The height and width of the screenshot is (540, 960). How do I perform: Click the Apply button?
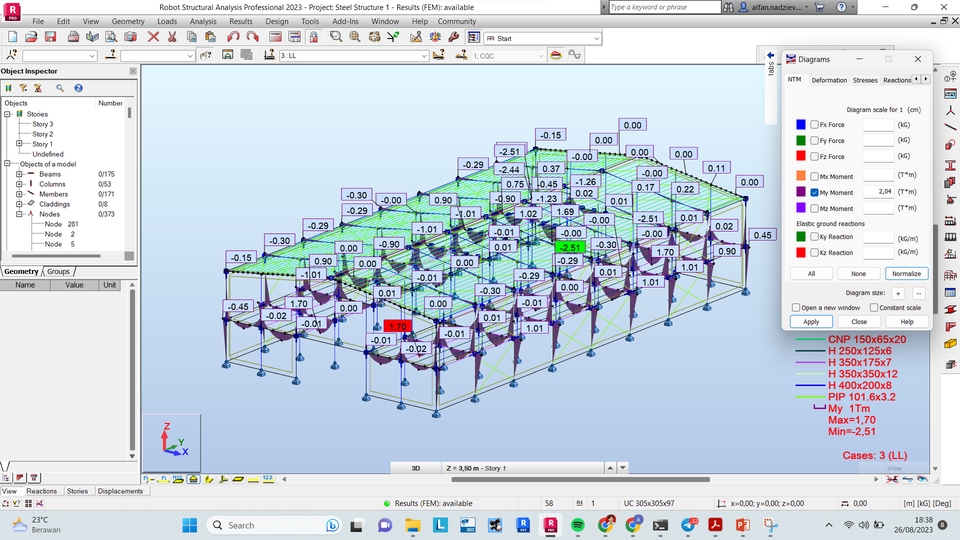pyautogui.click(x=811, y=321)
